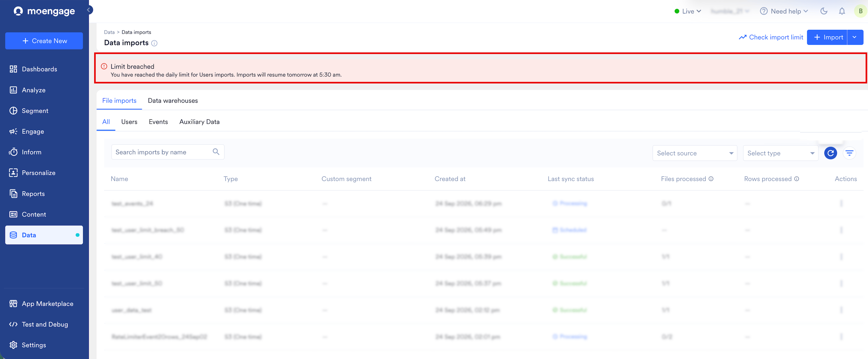This screenshot has height=359, width=868.
Task: Open actions menu for the first import row
Action: click(x=841, y=203)
